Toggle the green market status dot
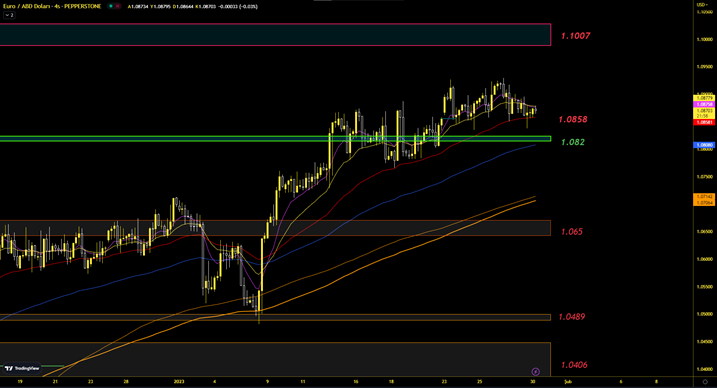This screenshot has height=388, width=717. (x=111, y=6)
